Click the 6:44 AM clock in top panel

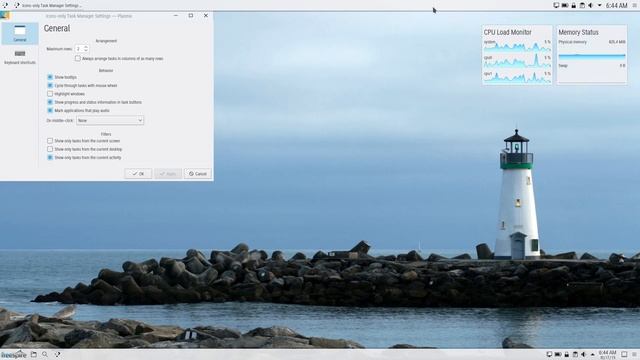[x=616, y=6]
